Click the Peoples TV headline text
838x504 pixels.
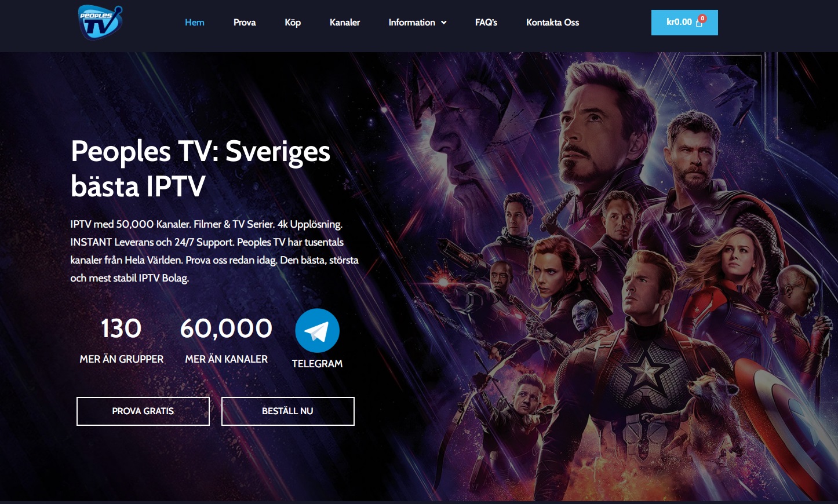pos(201,169)
